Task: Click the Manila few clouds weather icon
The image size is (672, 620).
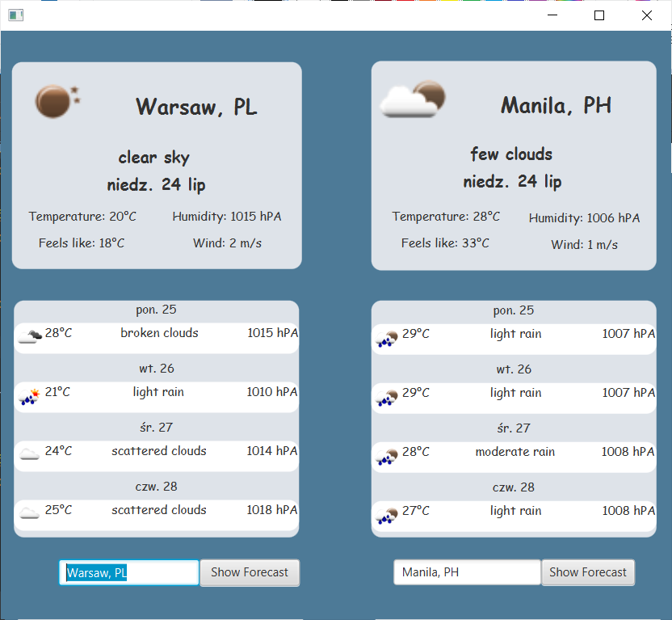Action: pyautogui.click(x=413, y=99)
